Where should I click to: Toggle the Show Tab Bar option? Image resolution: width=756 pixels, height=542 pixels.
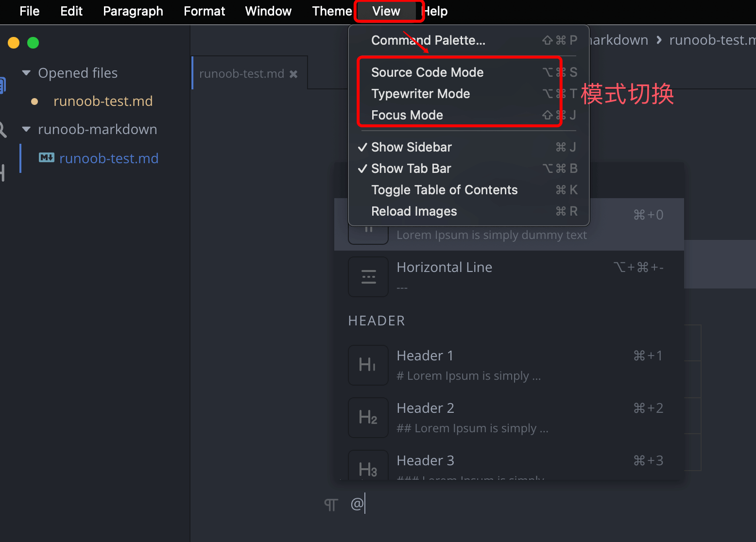click(411, 169)
